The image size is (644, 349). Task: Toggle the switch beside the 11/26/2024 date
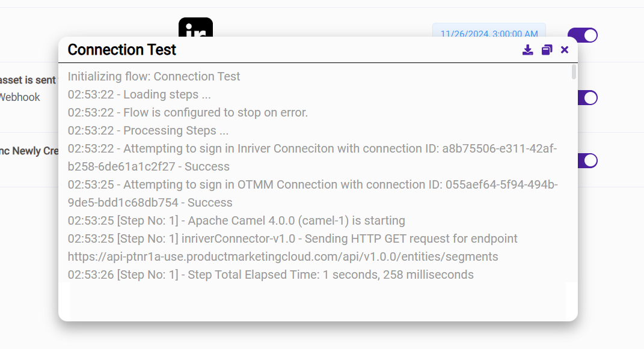583,35
